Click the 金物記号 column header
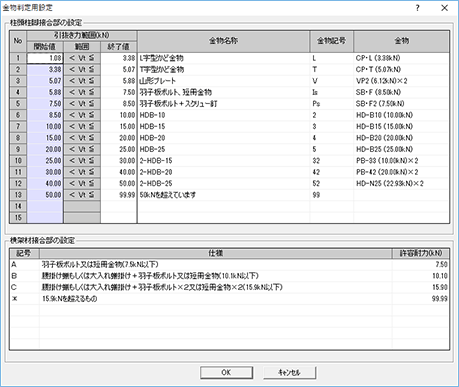Screen dimensions: 459x387 pyautogui.click(x=332, y=41)
